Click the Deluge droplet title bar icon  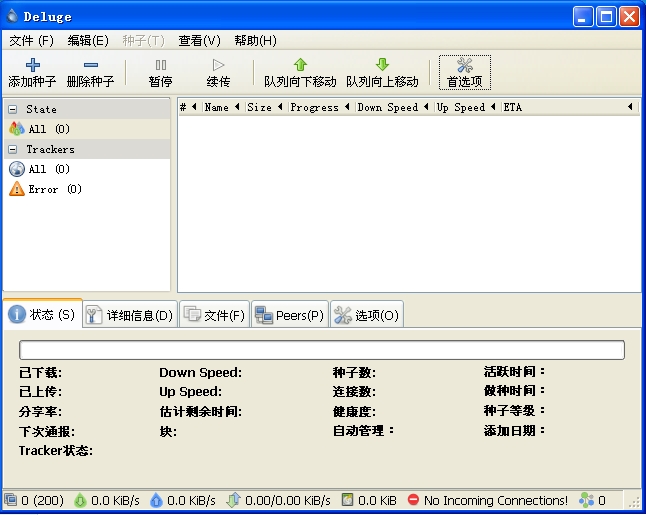click(12, 16)
